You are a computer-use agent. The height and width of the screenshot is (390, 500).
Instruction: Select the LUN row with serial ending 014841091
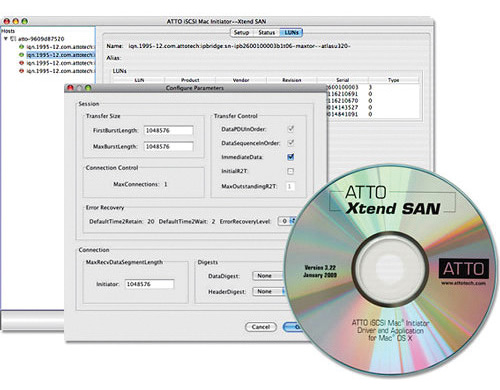coord(373,114)
